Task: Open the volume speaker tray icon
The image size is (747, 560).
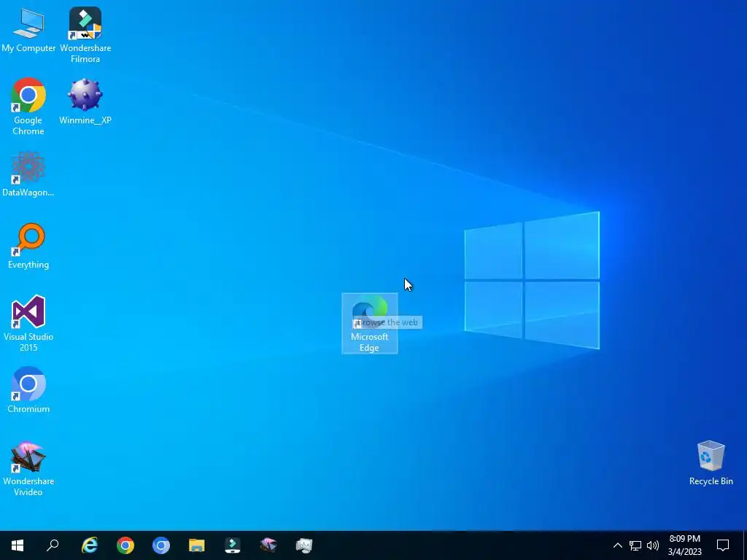Action: [653, 545]
